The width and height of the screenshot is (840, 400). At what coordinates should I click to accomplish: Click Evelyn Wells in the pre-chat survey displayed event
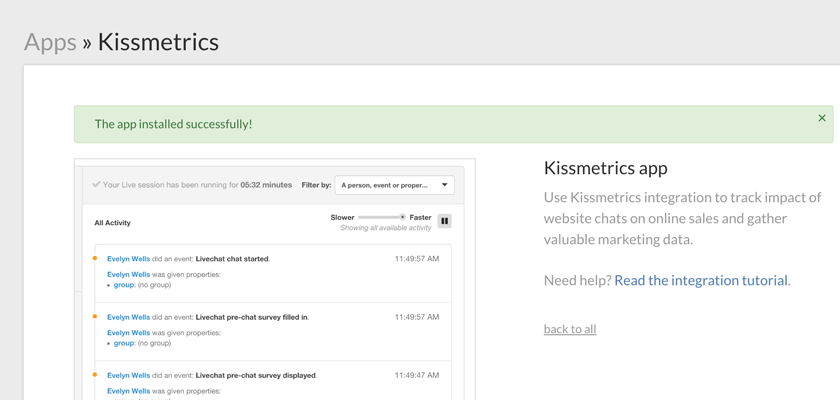tap(128, 375)
